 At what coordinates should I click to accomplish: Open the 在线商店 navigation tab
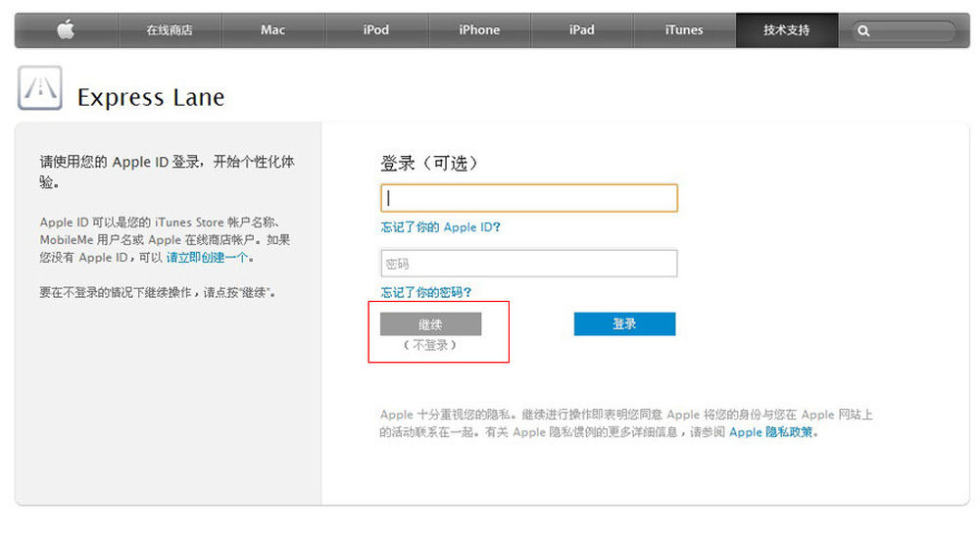pyautogui.click(x=170, y=30)
